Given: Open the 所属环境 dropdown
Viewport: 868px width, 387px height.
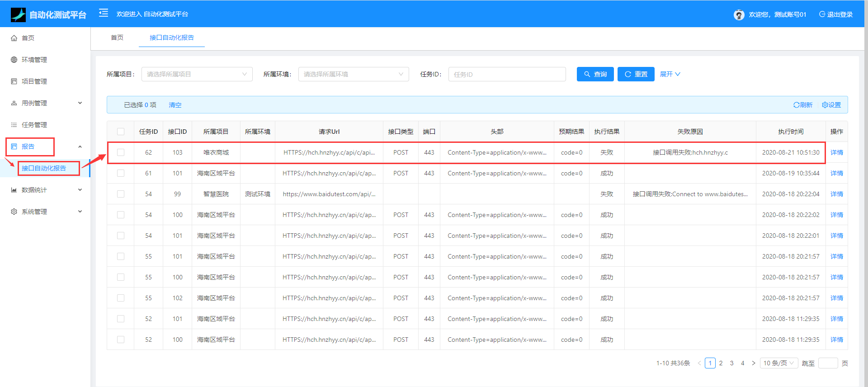Looking at the screenshot, I should tap(354, 74).
